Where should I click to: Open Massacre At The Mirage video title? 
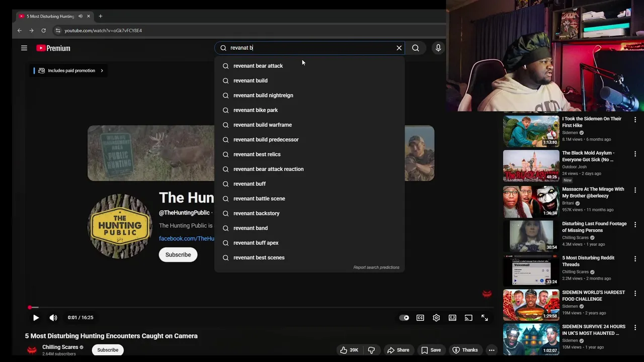click(593, 193)
